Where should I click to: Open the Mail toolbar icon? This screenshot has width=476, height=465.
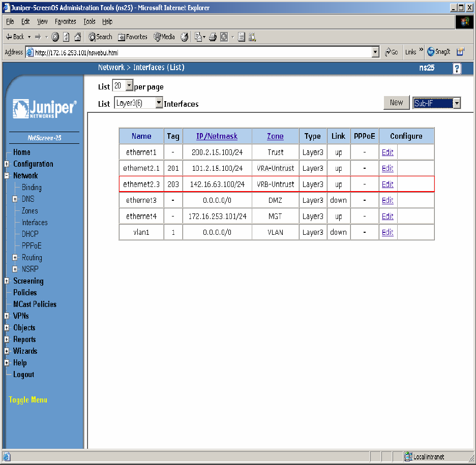tap(198, 37)
